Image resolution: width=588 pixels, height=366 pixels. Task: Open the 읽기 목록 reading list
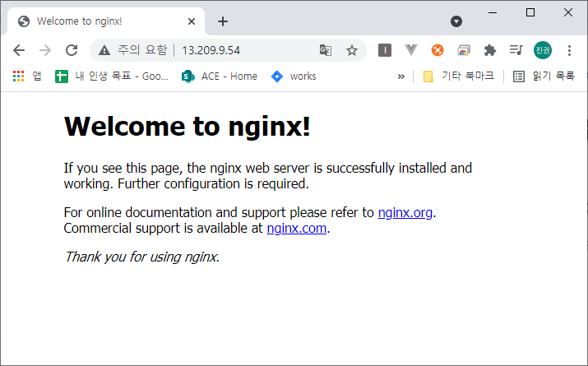(544, 76)
